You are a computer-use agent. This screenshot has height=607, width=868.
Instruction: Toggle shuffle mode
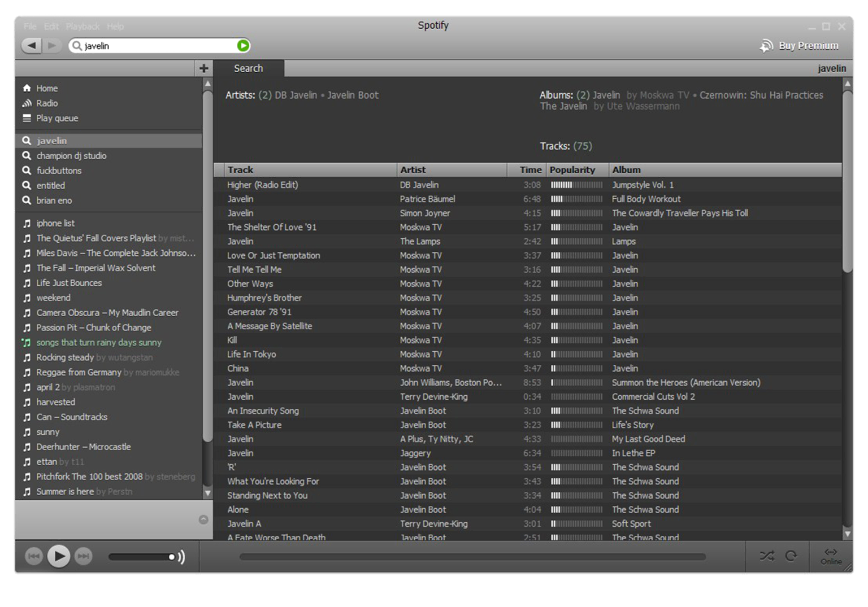(767, 556)
